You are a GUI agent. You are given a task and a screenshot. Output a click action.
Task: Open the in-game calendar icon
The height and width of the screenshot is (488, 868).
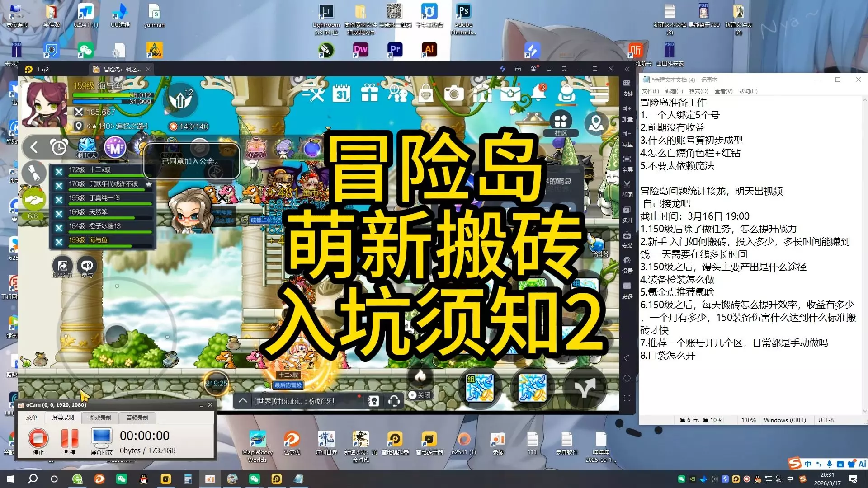(342, 94)
